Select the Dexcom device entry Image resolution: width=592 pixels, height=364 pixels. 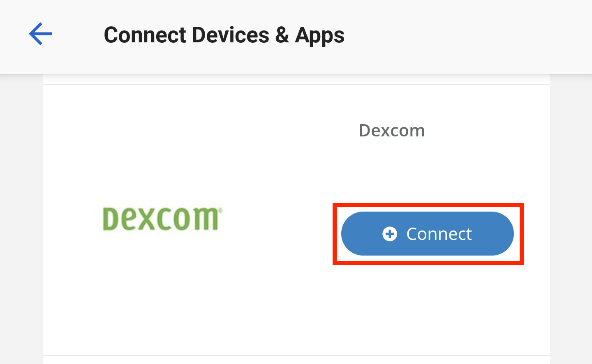(296, 218)
